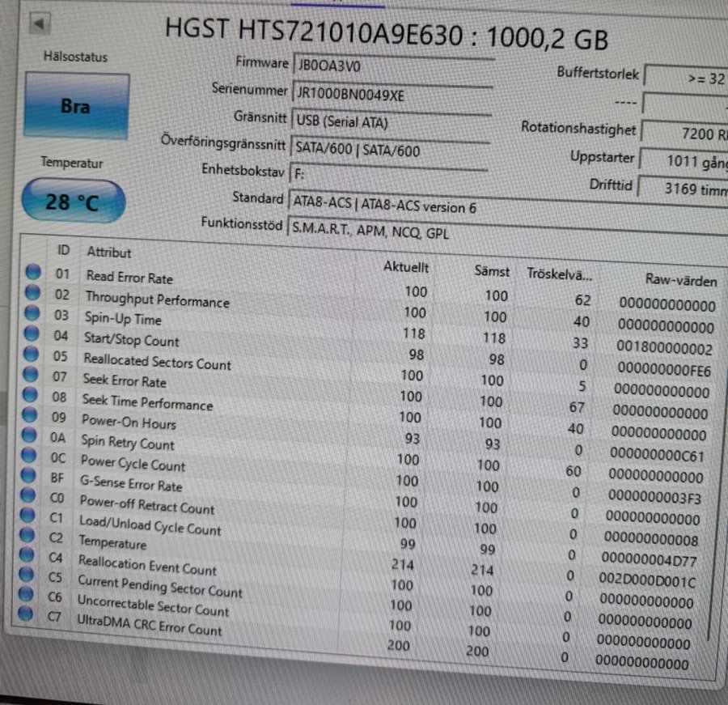Viewport: 728px width, 705px height.
Task: Click the status circle for Power-On Hours
Action: 31,416
